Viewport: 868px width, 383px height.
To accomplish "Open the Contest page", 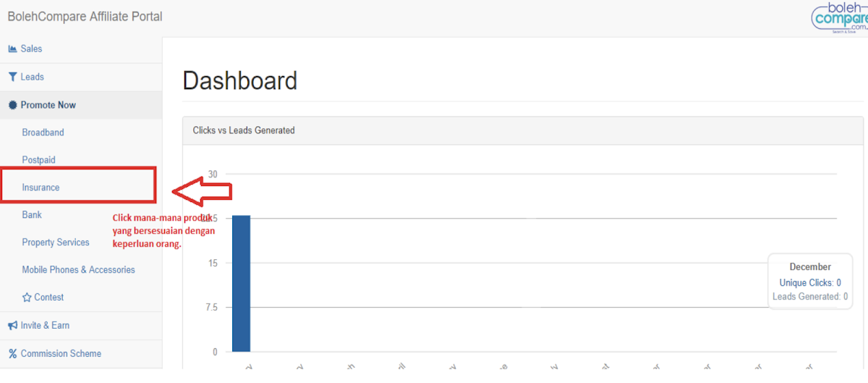I will [x=48, y=298].
